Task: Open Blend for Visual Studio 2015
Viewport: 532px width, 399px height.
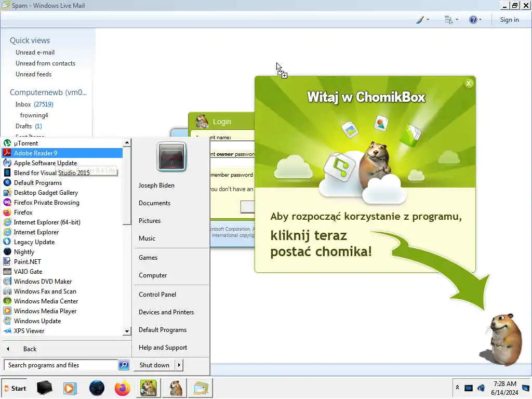Action: click(x=62, y=172)
